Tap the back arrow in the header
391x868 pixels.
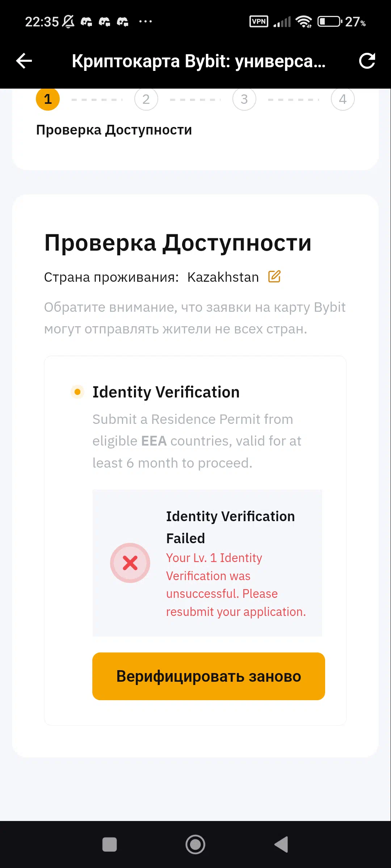(x=24, y=61)
